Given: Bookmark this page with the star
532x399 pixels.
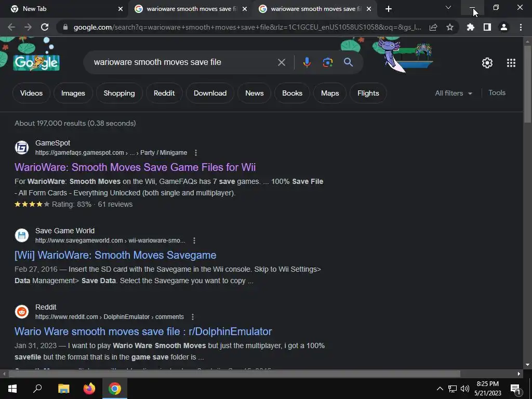Looking at the screenshot, I should (x=450, y=27).
